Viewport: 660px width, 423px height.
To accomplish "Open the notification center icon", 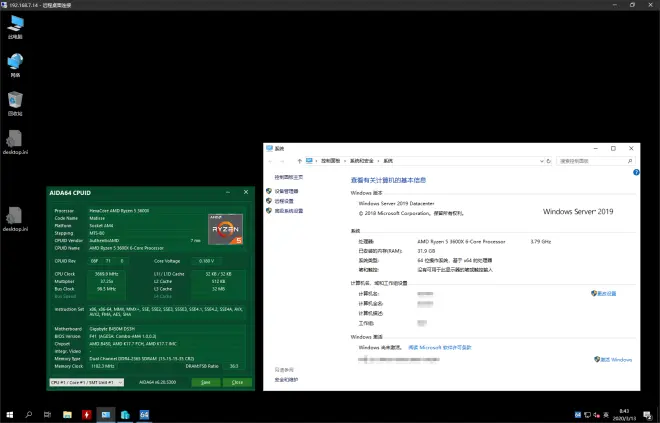I will click(x=648, y=415).
